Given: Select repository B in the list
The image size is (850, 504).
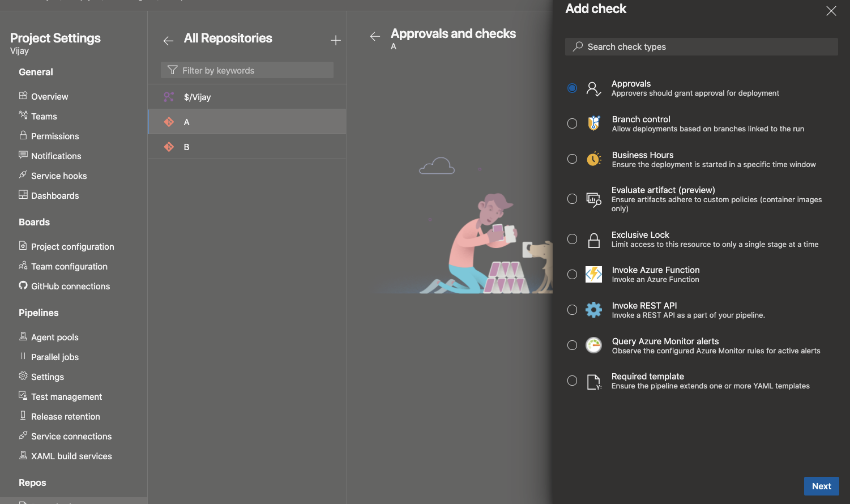Looking at the screenshot, I should [x=247, y=147].
